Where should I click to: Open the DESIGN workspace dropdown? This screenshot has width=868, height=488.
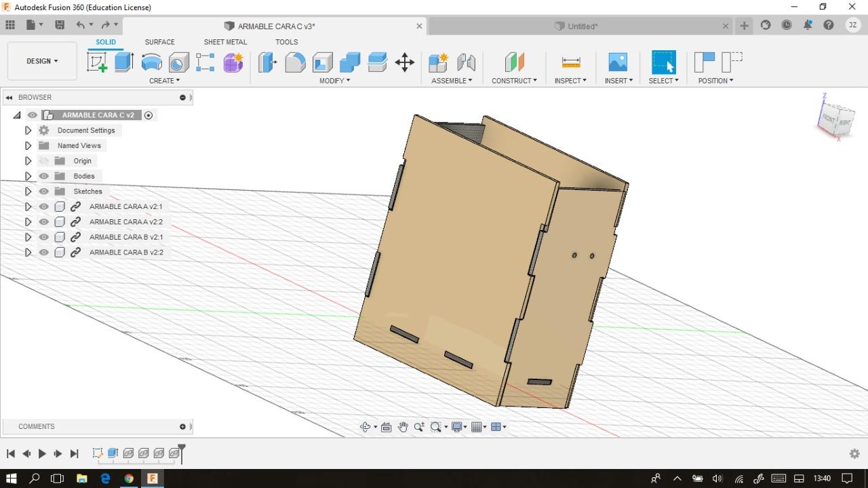tap(42, 61)
